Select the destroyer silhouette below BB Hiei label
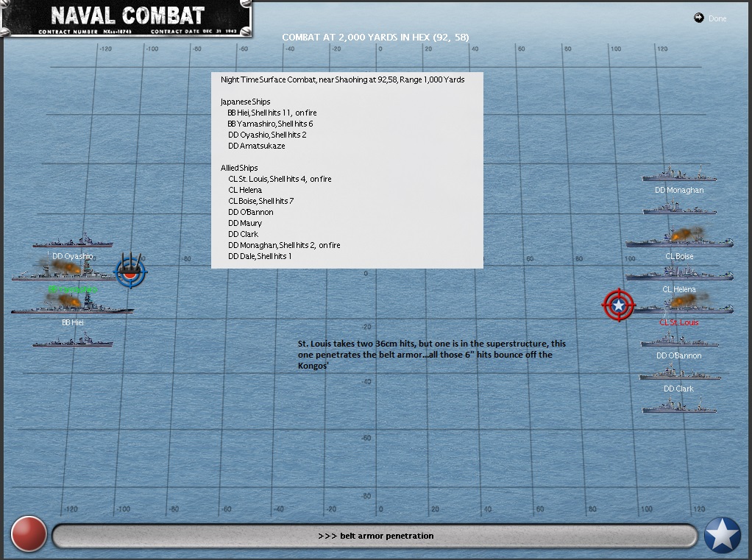The image size is (752, 560). 73,340
